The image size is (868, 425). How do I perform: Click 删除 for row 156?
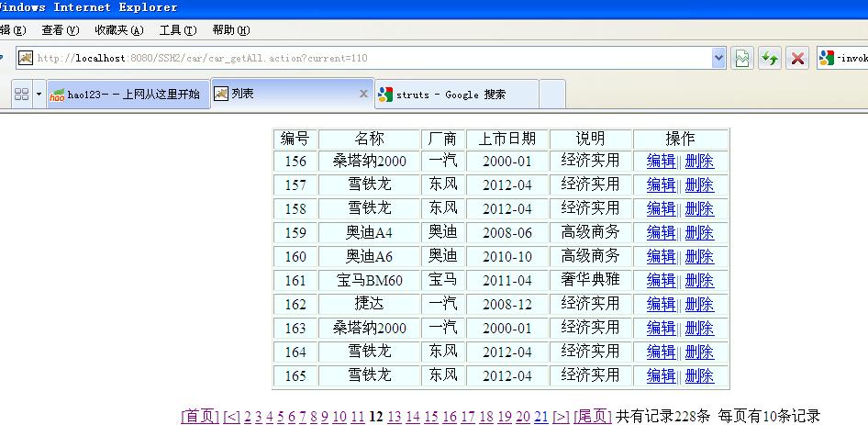[700, 162]
